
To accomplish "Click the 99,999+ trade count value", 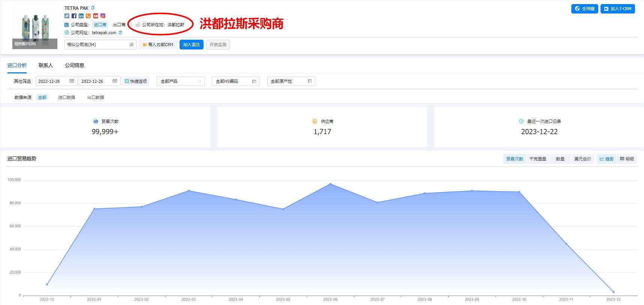I will click(105, 132).
